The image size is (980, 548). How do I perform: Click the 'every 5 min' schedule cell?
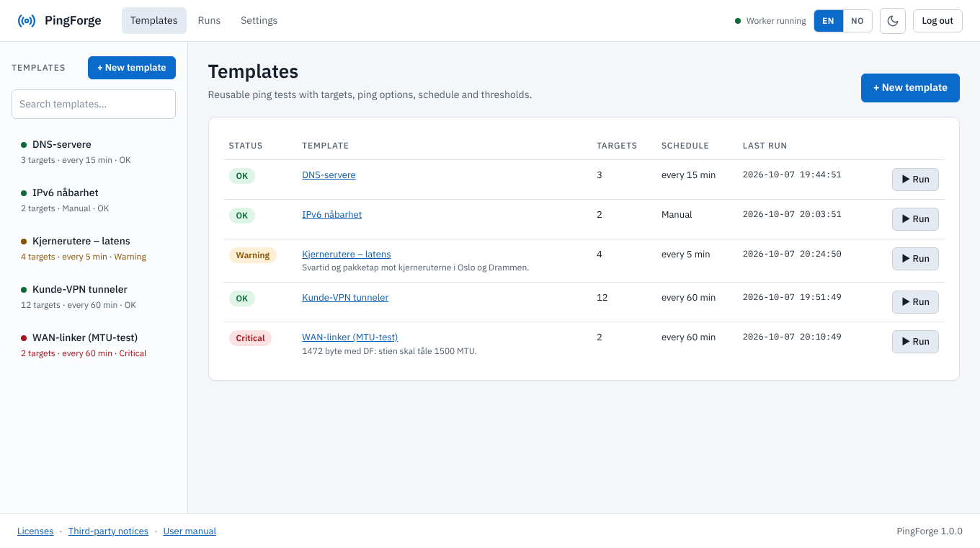[686, 255]
